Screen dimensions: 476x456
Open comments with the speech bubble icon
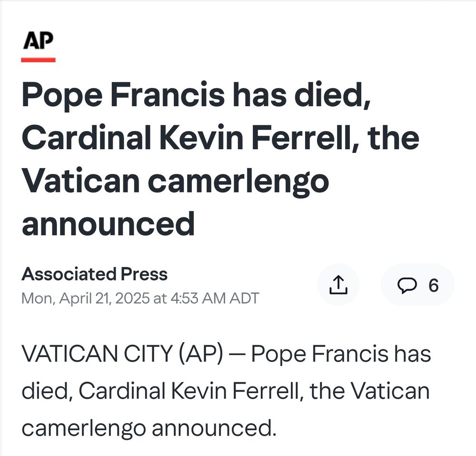pyautogui.click(x=407, y=285)
